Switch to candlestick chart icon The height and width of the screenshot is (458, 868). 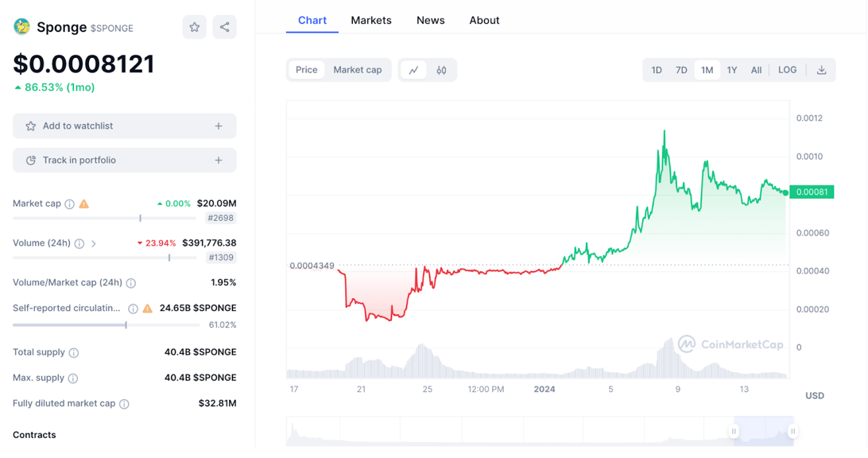(441, 70)
